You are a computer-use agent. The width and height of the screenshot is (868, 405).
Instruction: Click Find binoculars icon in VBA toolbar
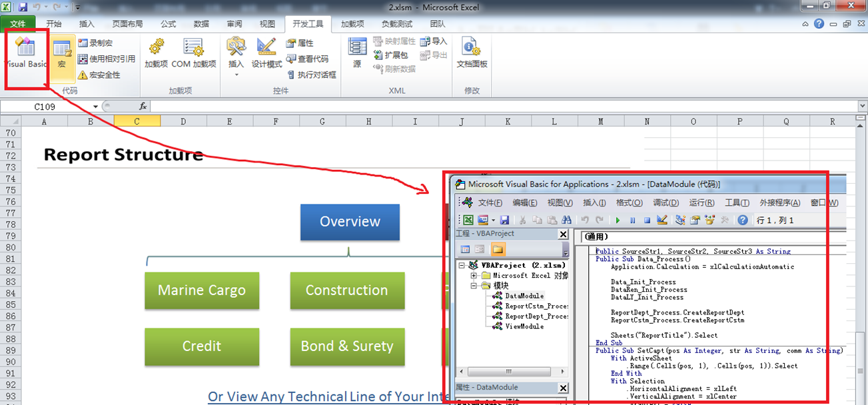(567, 220)
